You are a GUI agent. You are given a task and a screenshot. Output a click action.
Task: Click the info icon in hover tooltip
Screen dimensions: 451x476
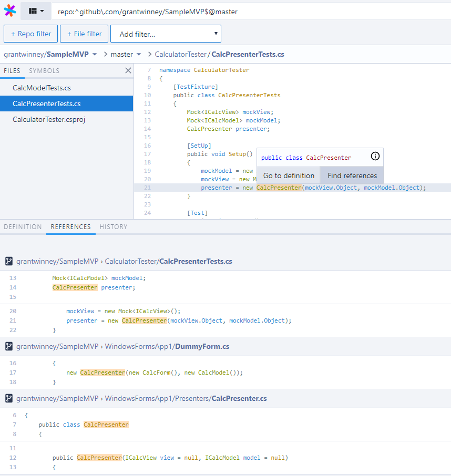375,156
